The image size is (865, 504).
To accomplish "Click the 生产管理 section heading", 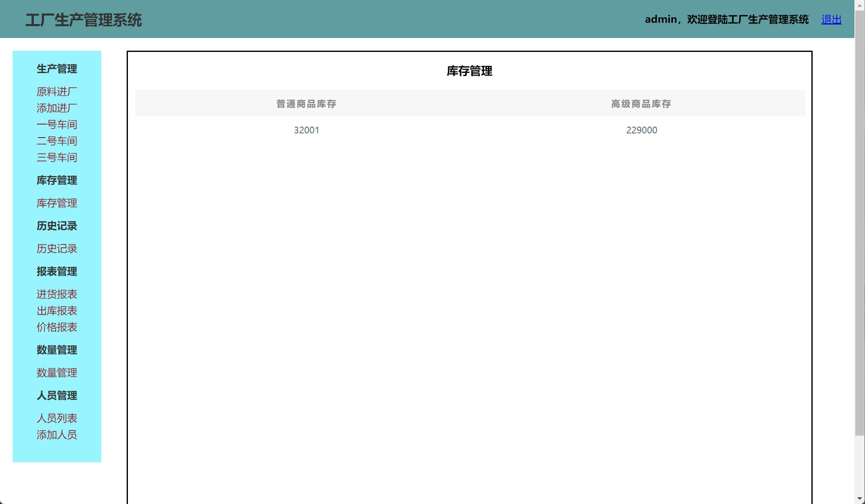I will [x=57, y=69].
